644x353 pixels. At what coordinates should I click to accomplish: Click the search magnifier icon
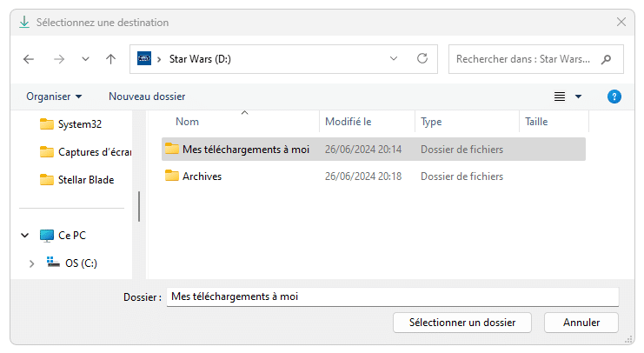(606, 59)
